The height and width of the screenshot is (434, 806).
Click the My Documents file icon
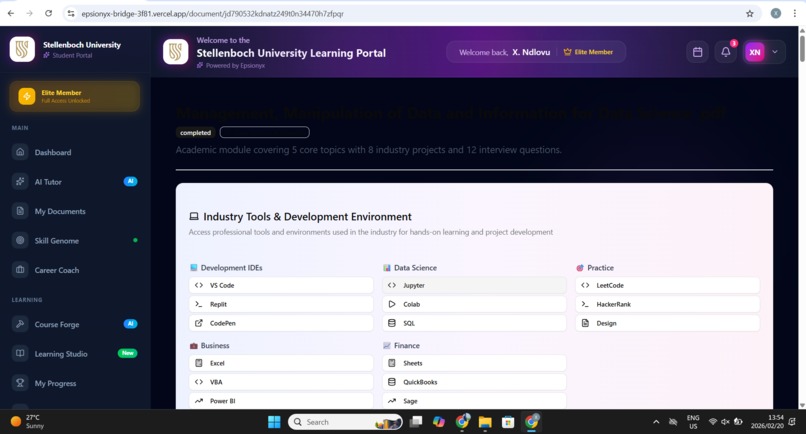(20, 211)
